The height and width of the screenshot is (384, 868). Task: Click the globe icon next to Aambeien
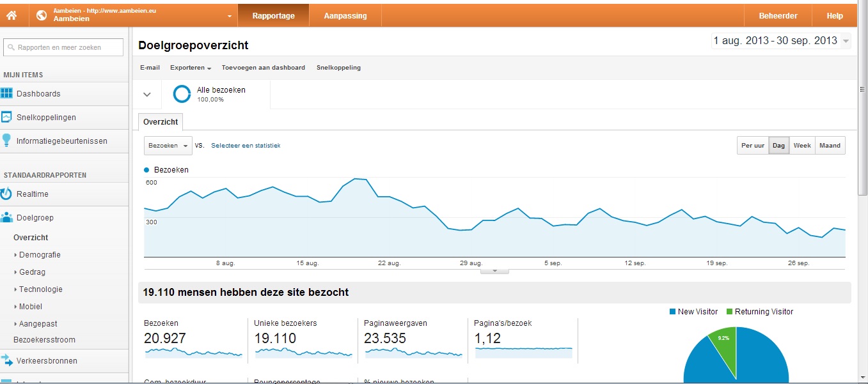coord(42,15)
